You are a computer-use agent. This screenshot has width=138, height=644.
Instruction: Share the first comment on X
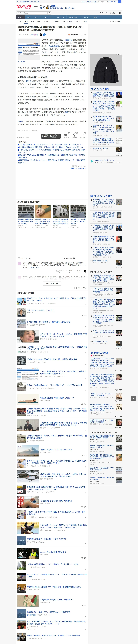(x=85, y=271)
